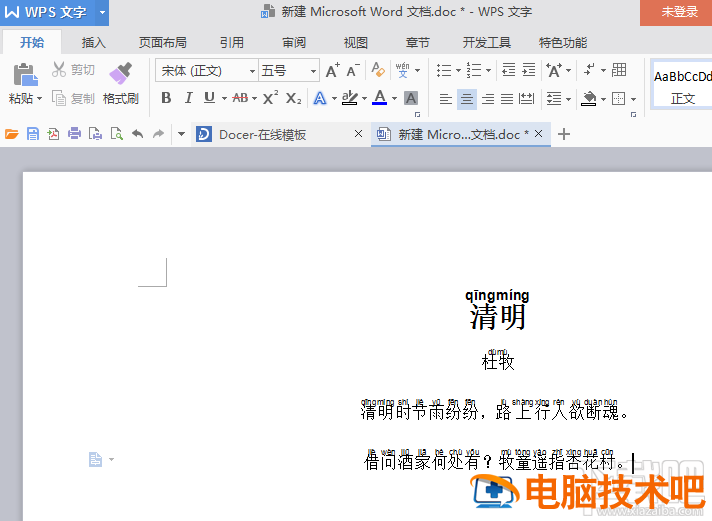Open the Pinyin guide (wén) tool
712x521 pixels.
(403, 70)
